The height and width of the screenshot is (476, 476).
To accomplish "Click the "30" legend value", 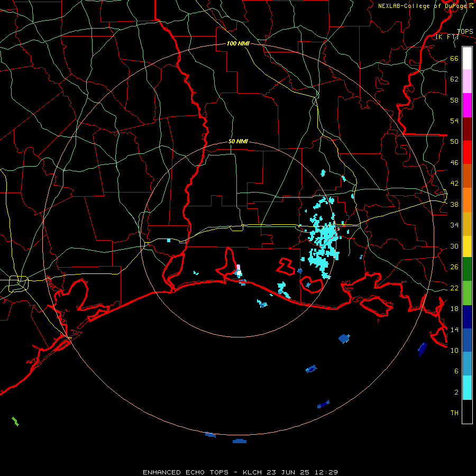I will click(454, 246).
